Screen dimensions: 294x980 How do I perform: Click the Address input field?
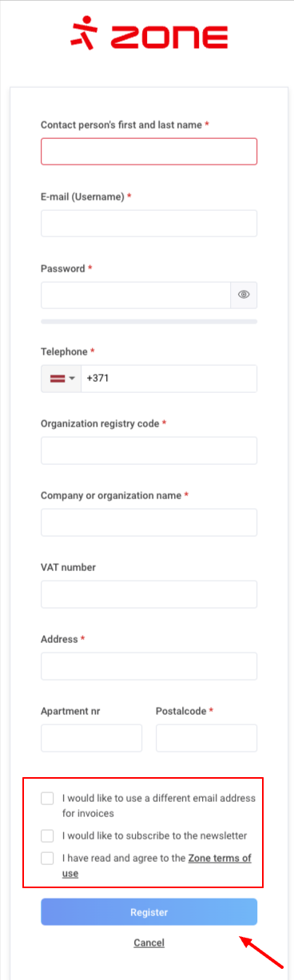(x=149, y=666)
